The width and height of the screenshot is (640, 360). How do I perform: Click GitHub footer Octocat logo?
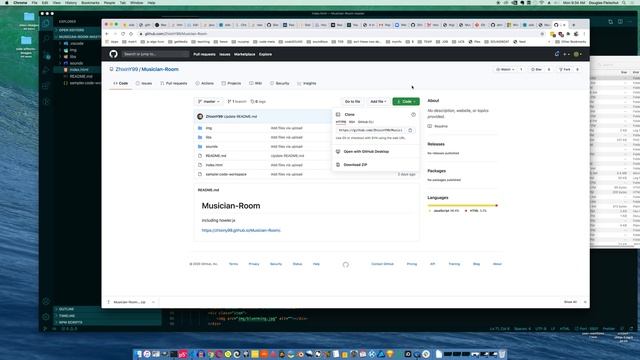point(346,264)
